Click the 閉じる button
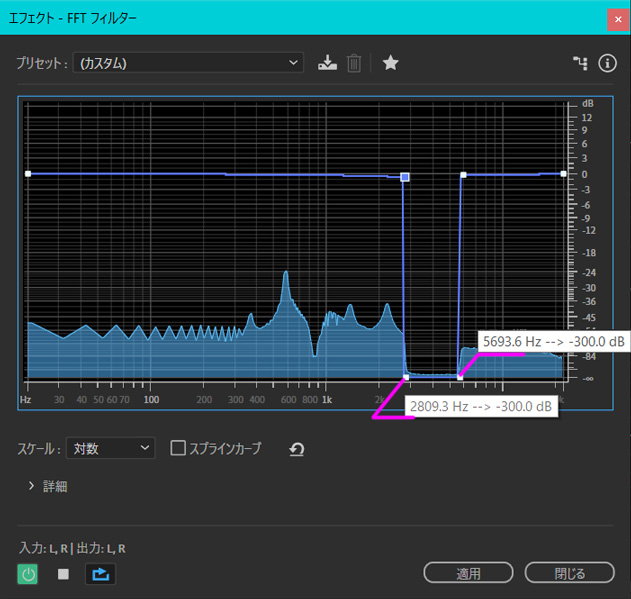This screenshot has width=631, height=599. pos(569,573)
